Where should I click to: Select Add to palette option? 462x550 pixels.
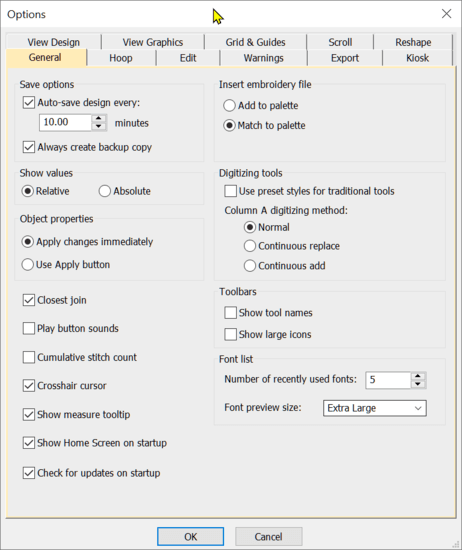tap(229, 106)
